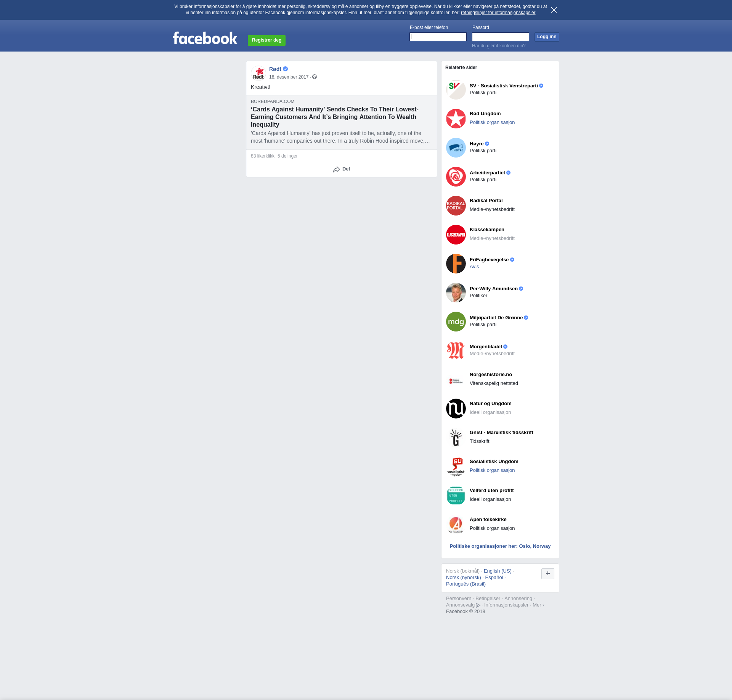
Task: Open Klassekampen page name
Action: click(x=487, y=230)
